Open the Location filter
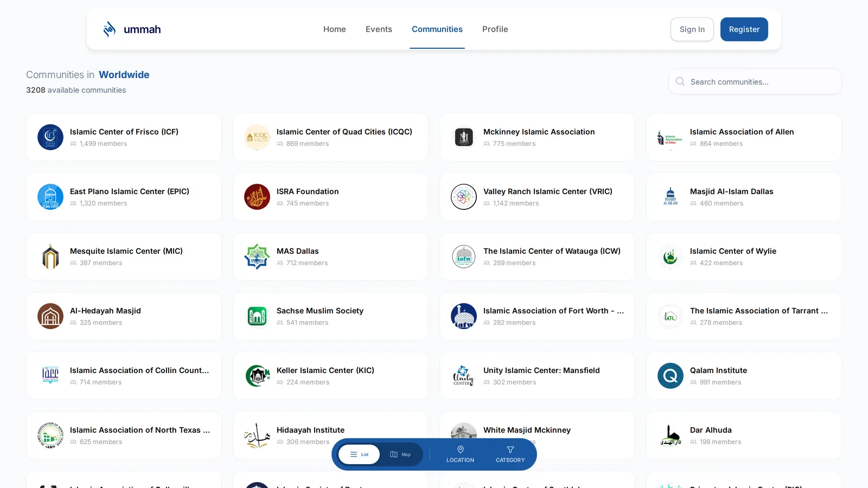This screenshot has width=868, height=488. (460, 454)
